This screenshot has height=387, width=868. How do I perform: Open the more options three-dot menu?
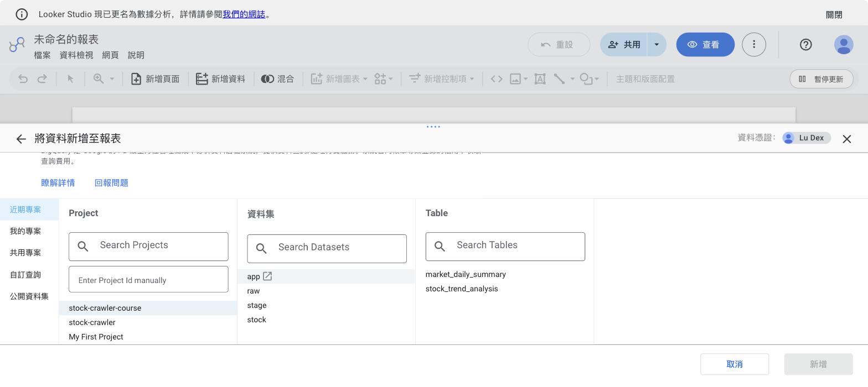click(x=753, y=45)
